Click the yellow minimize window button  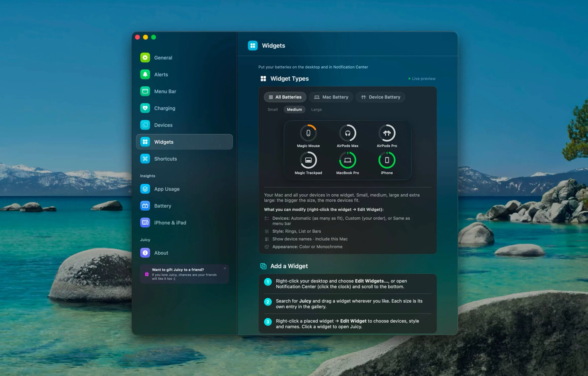(x=145, y=37)
